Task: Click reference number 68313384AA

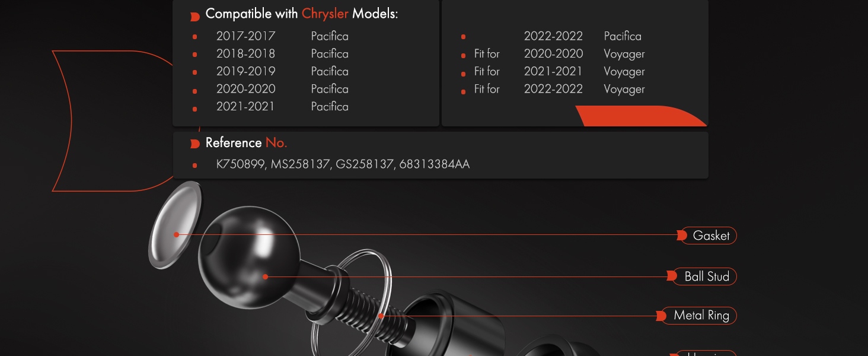Action: tap(435, 164)
